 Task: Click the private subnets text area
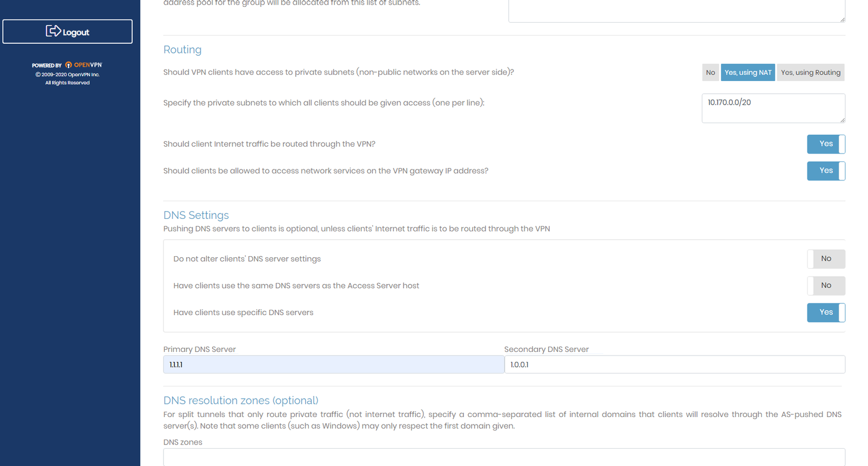coord(772,108)
